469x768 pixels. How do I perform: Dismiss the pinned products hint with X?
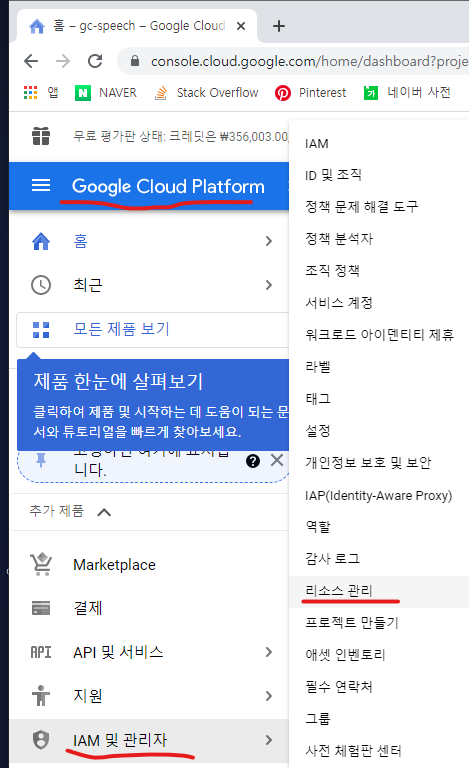pyautogui.click(x=277, y=460)
